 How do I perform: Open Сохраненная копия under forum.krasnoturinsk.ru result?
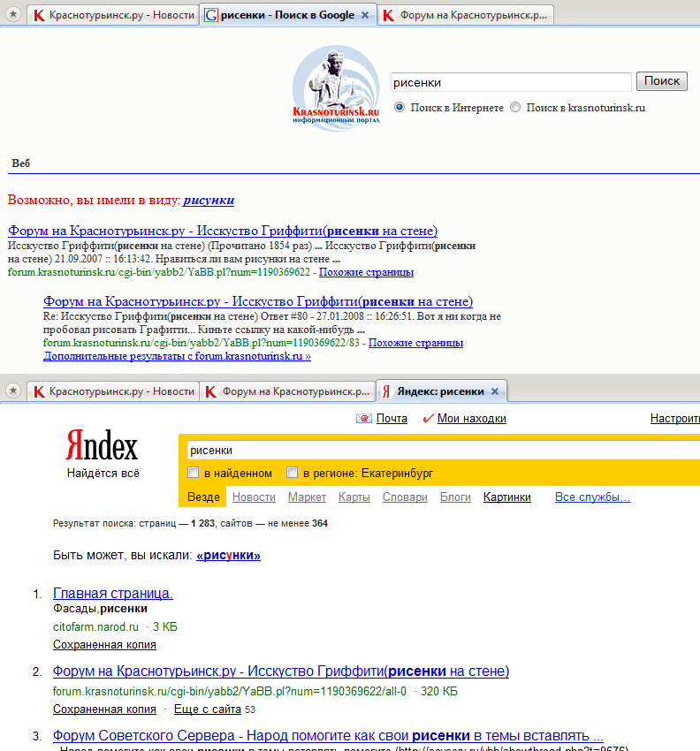[x=104, y=709]
